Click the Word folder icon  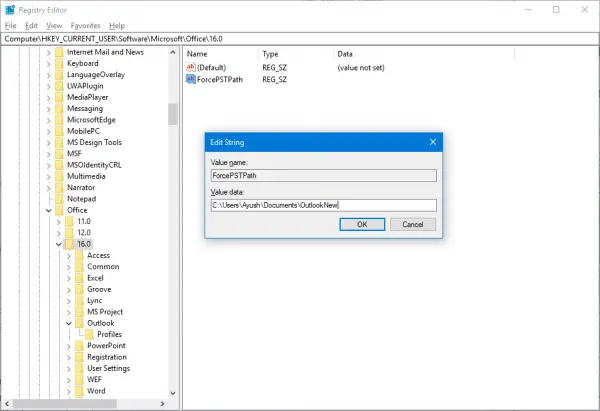click(79, 391)
